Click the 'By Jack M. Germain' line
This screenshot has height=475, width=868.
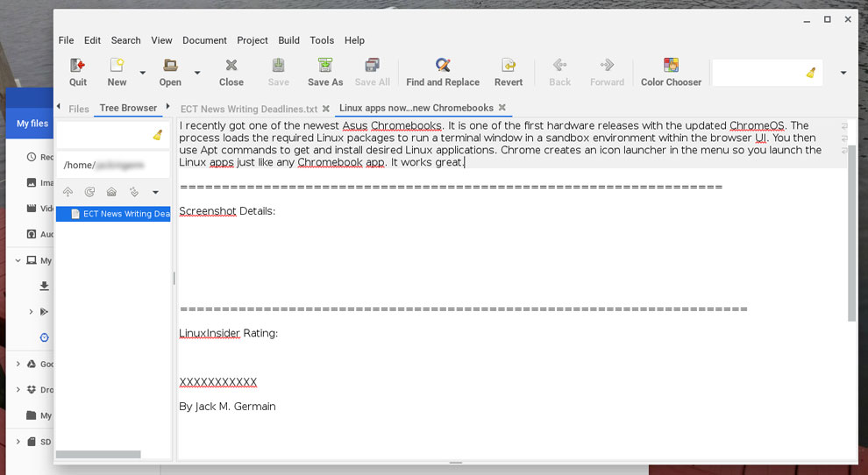coord(227,407)
